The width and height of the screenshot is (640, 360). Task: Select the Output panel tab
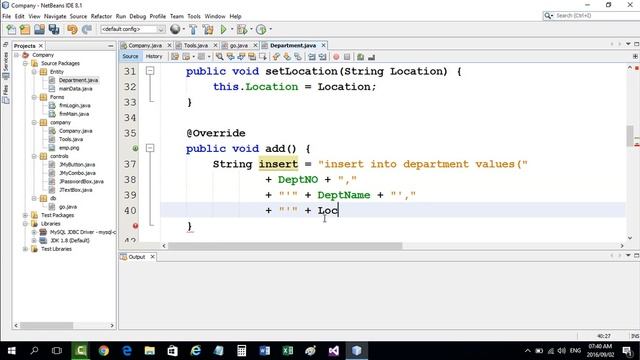[x=137, y=257]
